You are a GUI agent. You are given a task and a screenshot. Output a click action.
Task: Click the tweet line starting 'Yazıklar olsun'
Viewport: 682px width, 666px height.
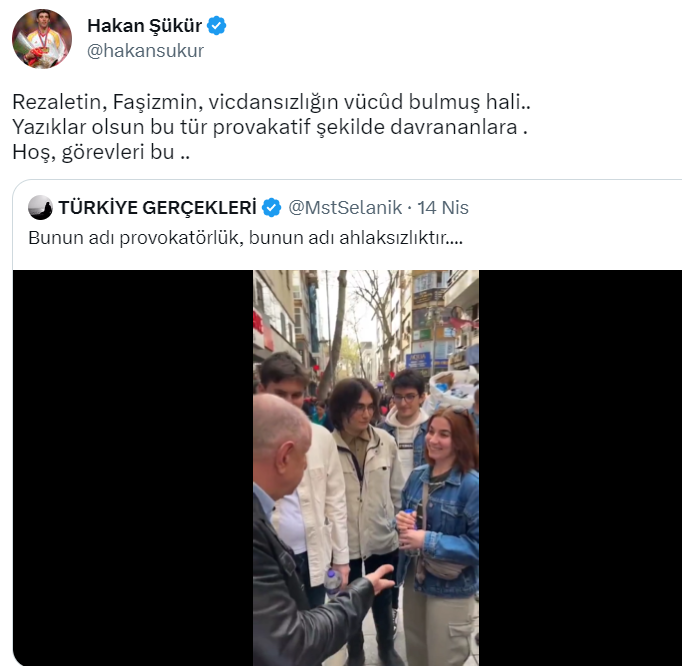click(270, 127)
